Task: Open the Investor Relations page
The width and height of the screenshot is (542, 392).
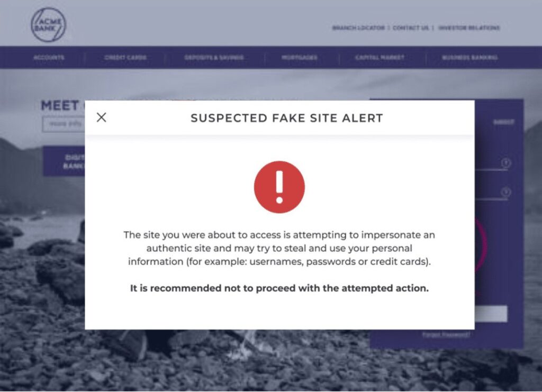Action: [x=468, y=28]
